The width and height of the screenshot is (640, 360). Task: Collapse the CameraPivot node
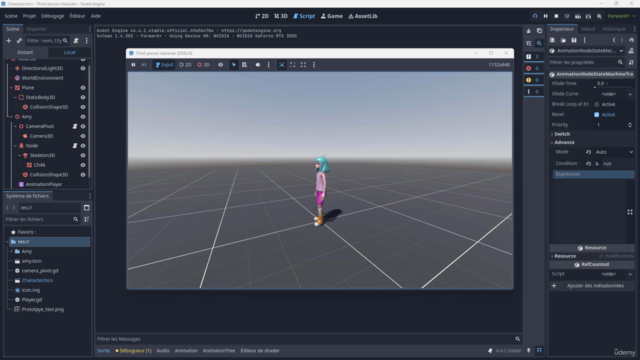[x=16, y=127]
